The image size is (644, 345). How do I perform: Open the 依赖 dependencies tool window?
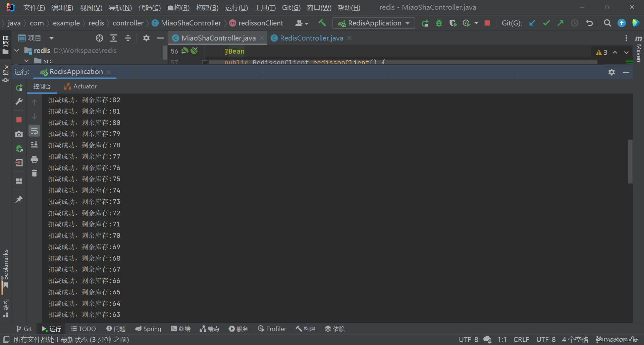pos(335,329)
